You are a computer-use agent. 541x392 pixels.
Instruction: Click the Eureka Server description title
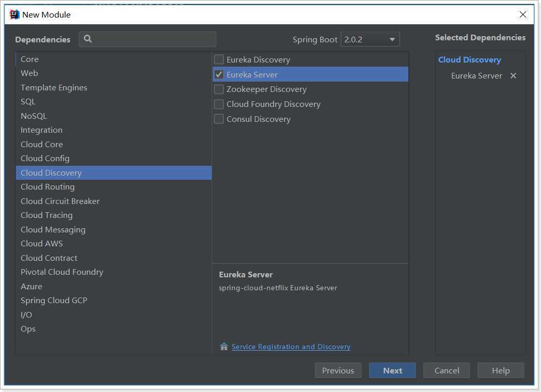click(x=246, y=275)
